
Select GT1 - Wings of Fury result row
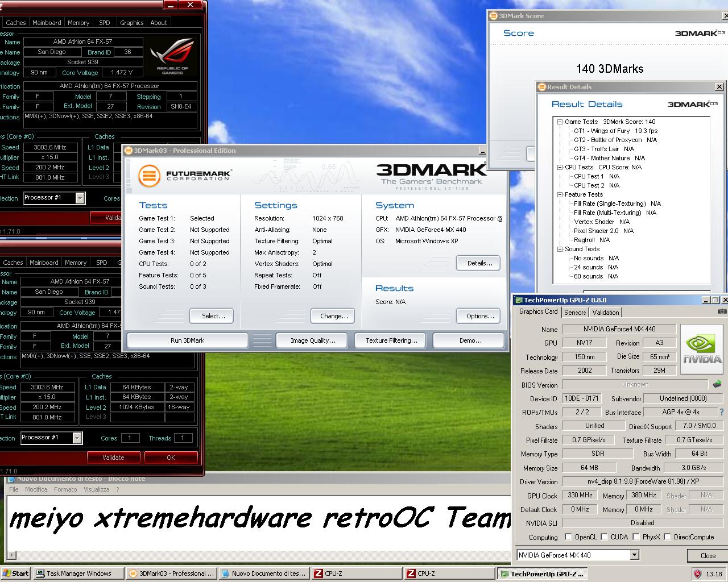(x=615, y=131)
